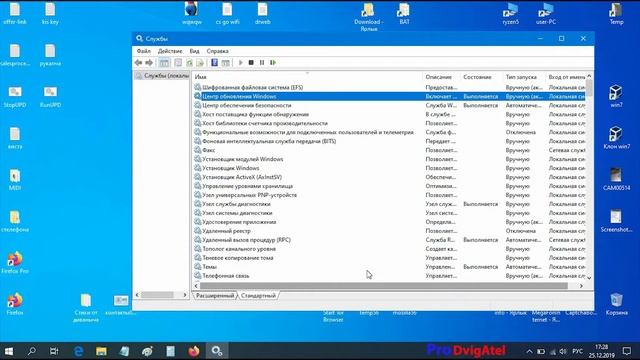Select the Факс service row
The height and width of the screenshot is (360, 640).
(390, 150)
